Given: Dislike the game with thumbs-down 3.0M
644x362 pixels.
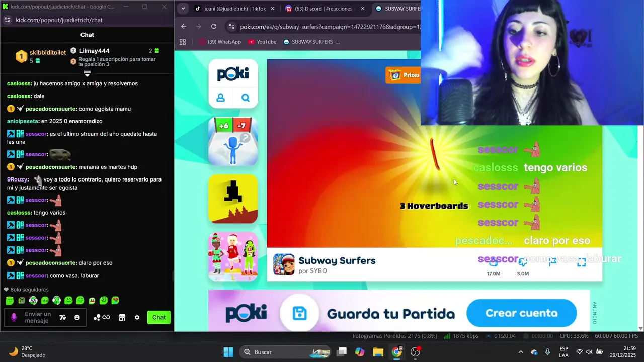Looking at the screenshot, I should point(523,262).
